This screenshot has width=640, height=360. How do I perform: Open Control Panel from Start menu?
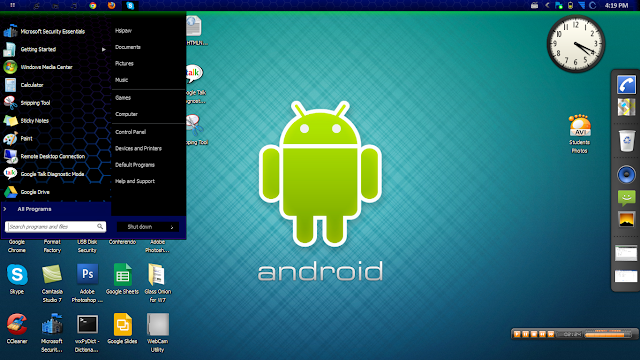(x=131, y=132)
